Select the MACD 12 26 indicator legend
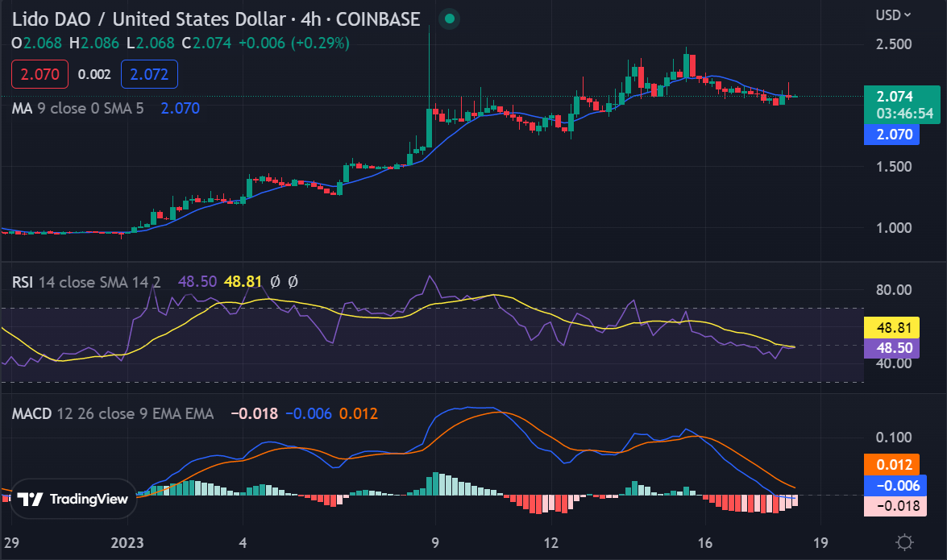This screenshot has height=560, width=947. tap(113, 413)
